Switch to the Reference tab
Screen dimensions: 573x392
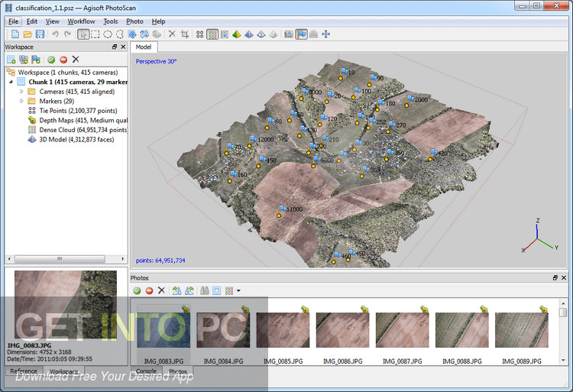click(x=24, y=371)
